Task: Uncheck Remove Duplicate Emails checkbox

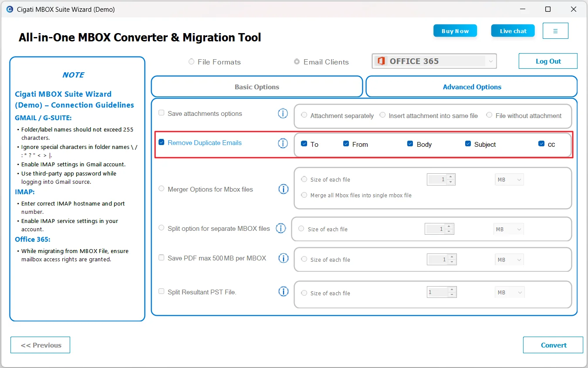Action: click(x=162, y=142)
